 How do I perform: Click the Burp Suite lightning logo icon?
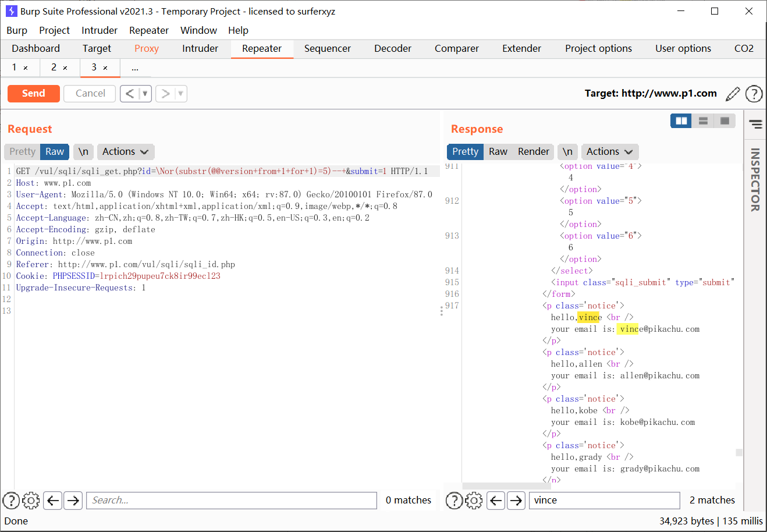(x=11, y=11)
